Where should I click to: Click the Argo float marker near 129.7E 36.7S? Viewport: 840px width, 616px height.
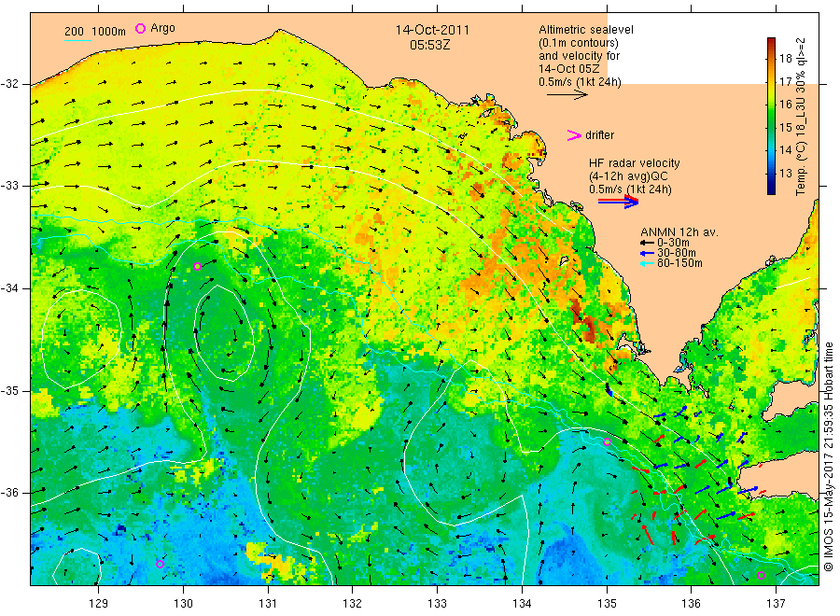(x=160, y=564)
